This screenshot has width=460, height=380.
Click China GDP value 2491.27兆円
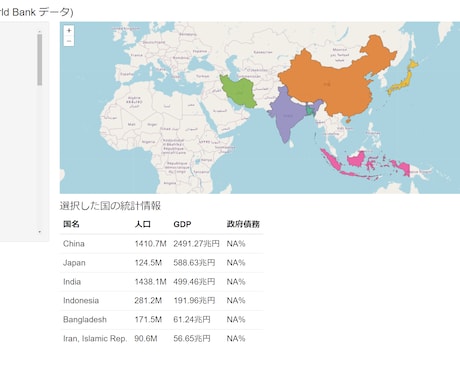pyautogui.click(x=196, y=244)
